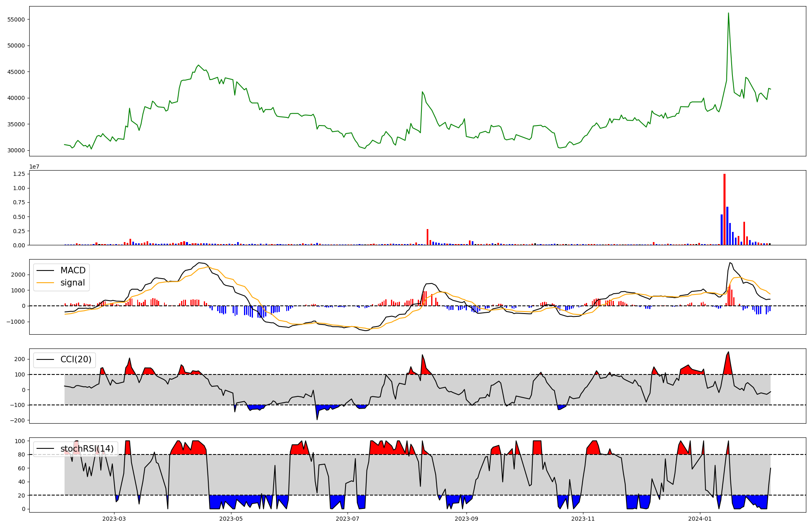
Task: Click the signal legend text
Action: coord(73,283)
